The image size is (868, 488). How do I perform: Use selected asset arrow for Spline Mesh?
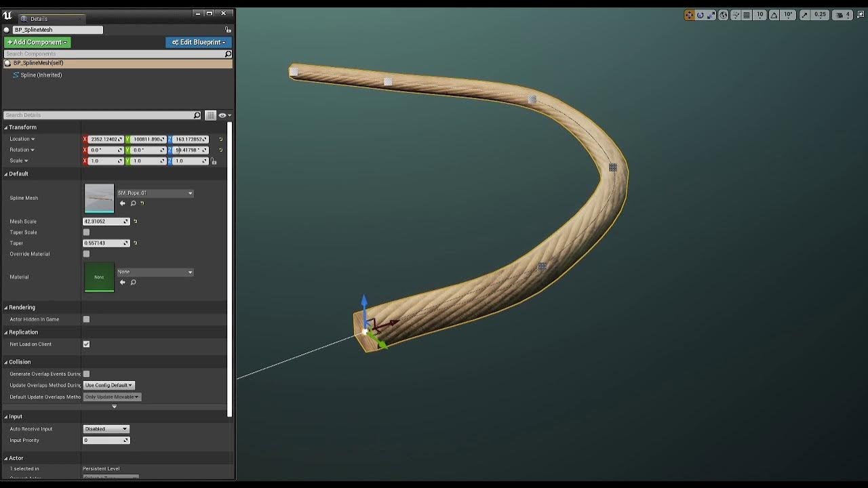coord(122,203)
